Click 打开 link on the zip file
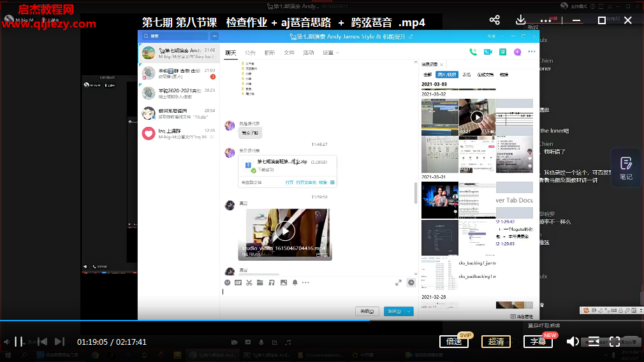Screen dimensions: 644x362 click(x=289, y=182)
